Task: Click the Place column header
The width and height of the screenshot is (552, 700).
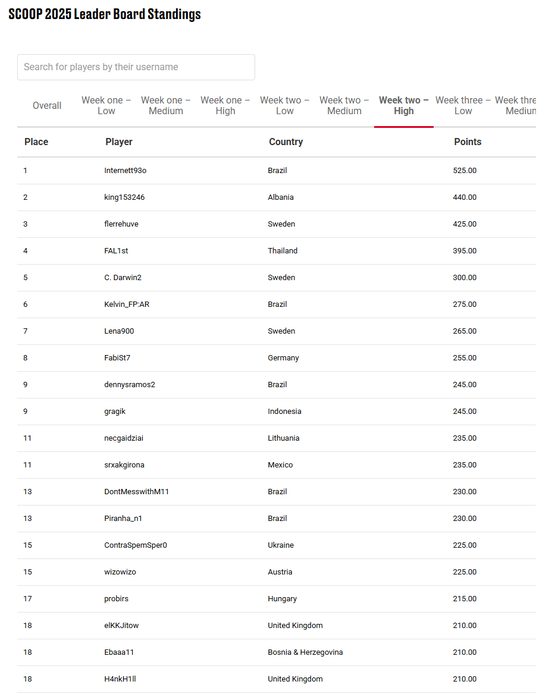Action: (x=36, y=142)
